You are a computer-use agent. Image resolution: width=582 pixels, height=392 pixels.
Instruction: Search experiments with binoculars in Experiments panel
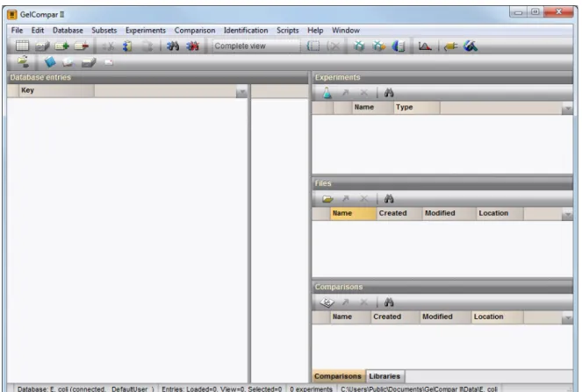coord(389,93)
